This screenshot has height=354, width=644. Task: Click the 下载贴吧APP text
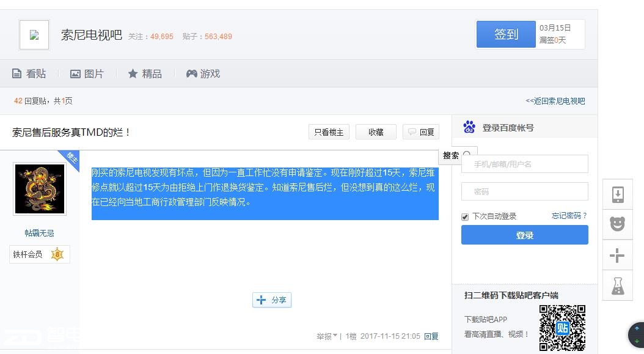(486, 320)
